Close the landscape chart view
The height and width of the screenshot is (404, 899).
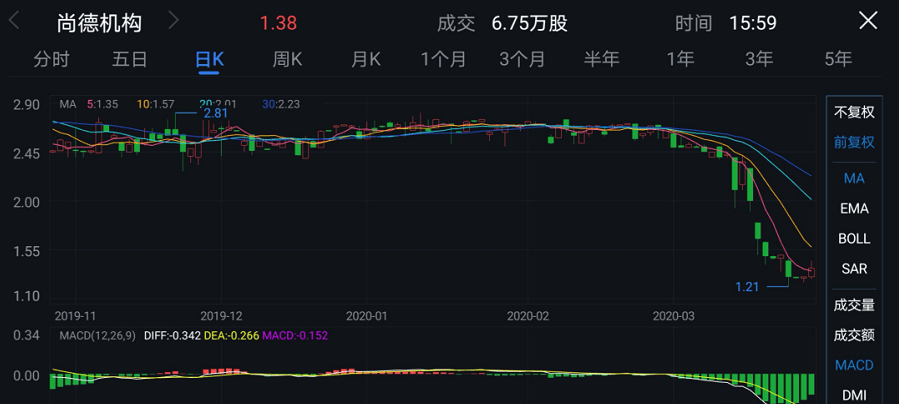pyautogui.click(x=867, y=21)
